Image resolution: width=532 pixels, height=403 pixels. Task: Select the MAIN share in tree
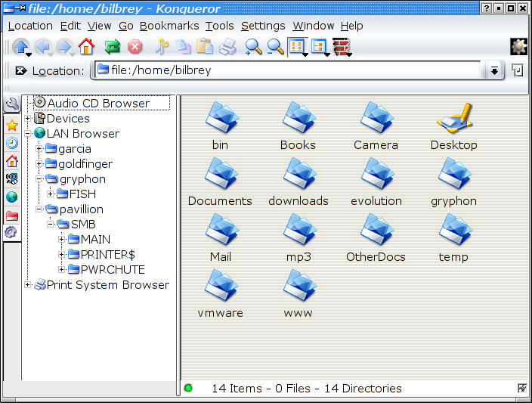(x=95, y=240)
